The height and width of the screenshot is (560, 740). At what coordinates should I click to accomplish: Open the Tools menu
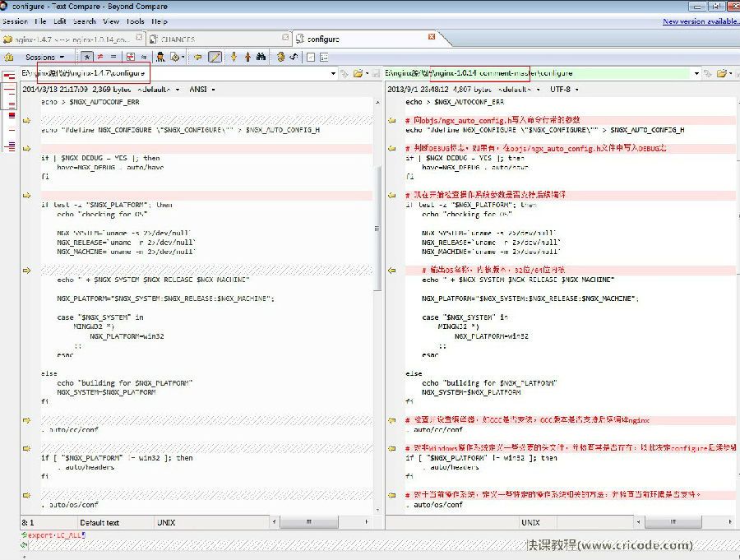tap(136, 21)
